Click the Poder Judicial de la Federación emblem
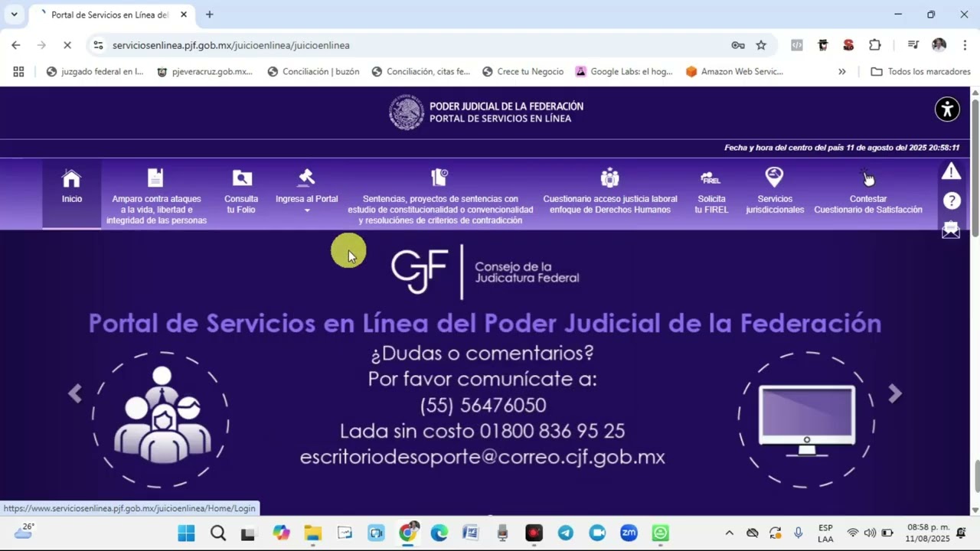980x551 pixels. coord(406,112)
